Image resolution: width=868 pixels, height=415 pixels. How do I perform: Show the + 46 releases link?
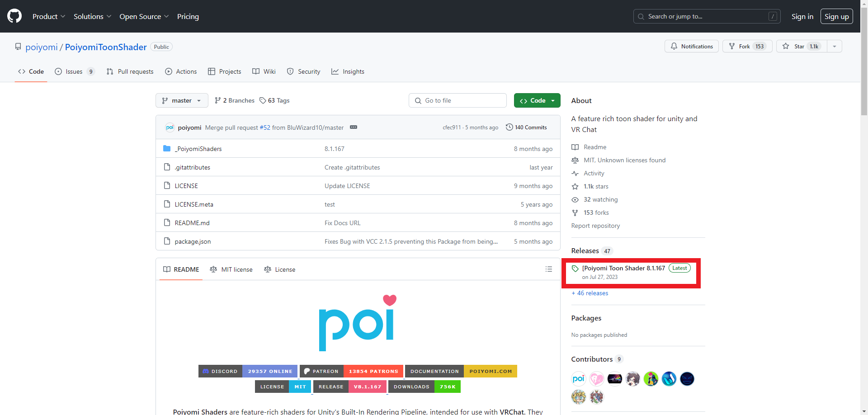[x=590, y=293]
